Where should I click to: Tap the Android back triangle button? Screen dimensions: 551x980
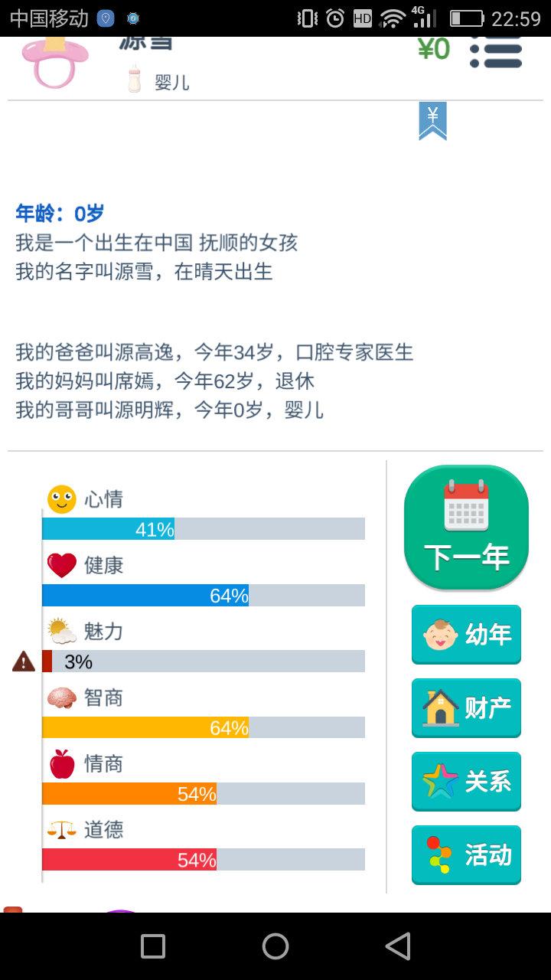[x=398, y=946]
